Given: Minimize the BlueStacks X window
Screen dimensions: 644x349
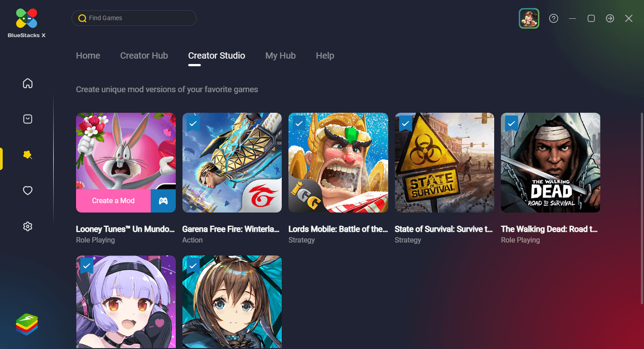Looking at the screenshot, I should tap(572, 18).
